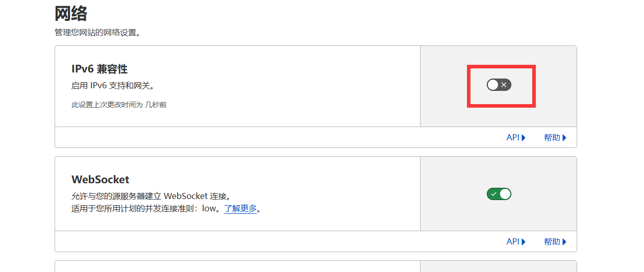Click arrow icon beside WebSocket card's API
This screenshot has width=644, height=272.
[x=524, y=242]
